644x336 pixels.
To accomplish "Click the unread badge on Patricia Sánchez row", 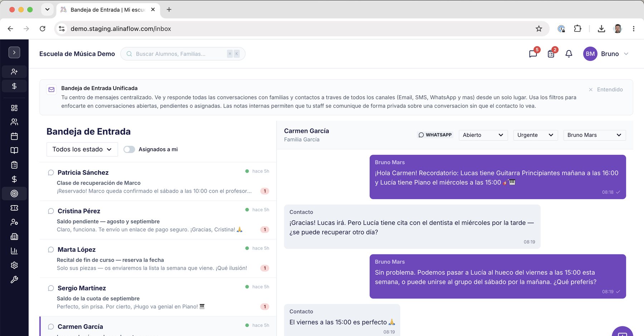I will (x=265, y=191).
